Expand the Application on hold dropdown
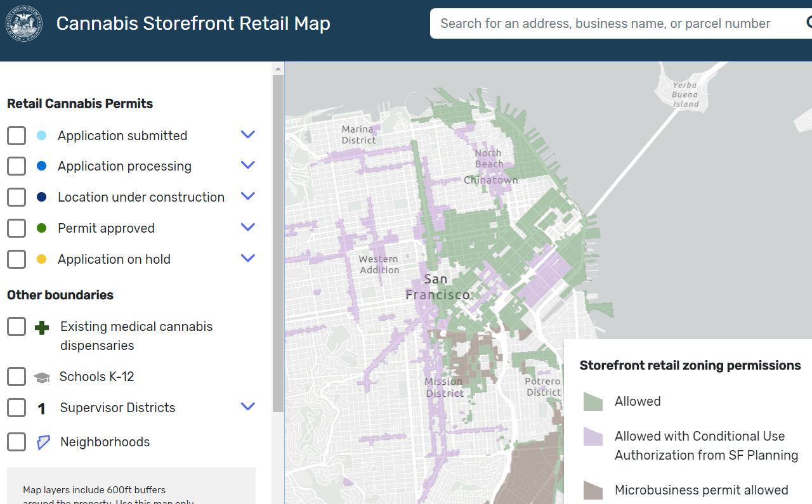This screenshot has height=504, width=812. 248,258
